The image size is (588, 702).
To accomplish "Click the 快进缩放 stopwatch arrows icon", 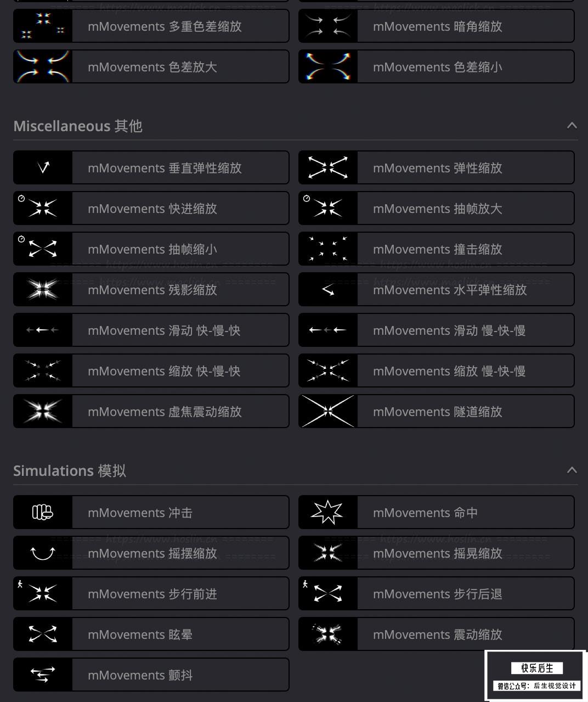I will pyautogui.click(x=43, y=209).
